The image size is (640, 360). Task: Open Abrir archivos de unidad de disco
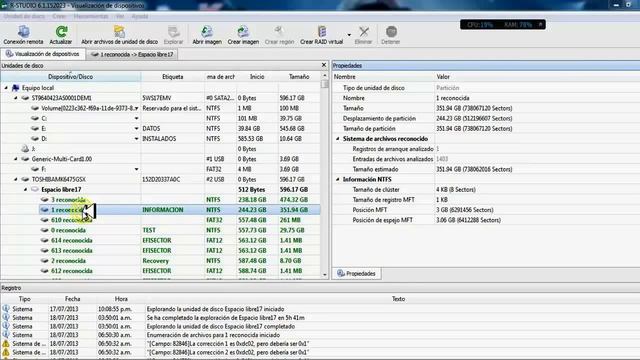click(119, 31)
